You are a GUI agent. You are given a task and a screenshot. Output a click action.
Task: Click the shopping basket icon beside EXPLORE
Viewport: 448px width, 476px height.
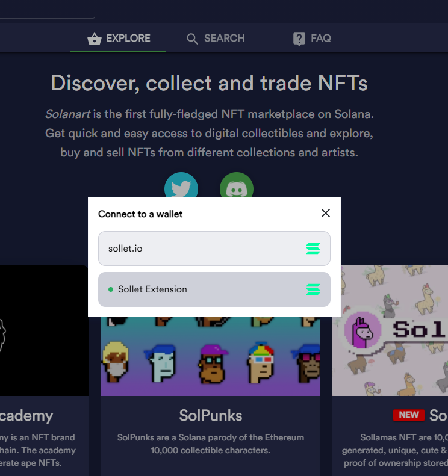click(x=95, y=39)
